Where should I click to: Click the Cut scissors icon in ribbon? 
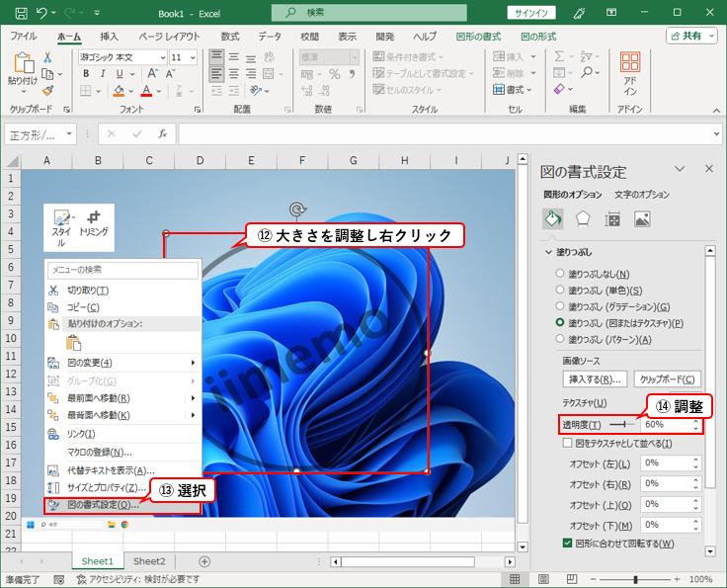tap(47, 57)
